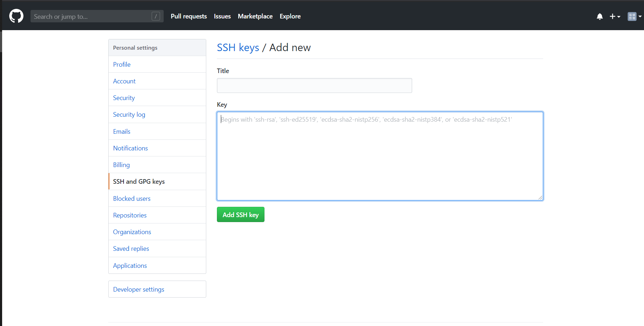Open the user avatar menu
The height and width of the screenshot is (326, 644).
click(x=634, y=17)
